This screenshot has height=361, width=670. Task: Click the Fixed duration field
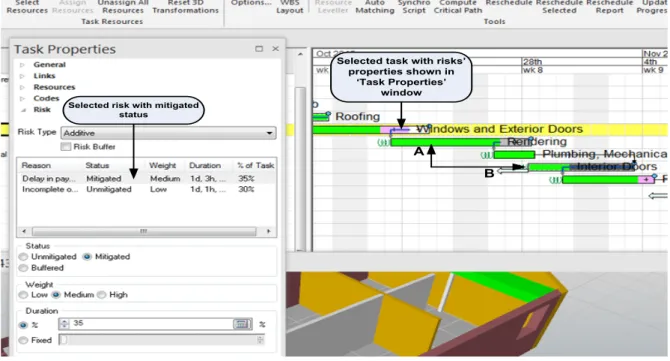(162, 340)
